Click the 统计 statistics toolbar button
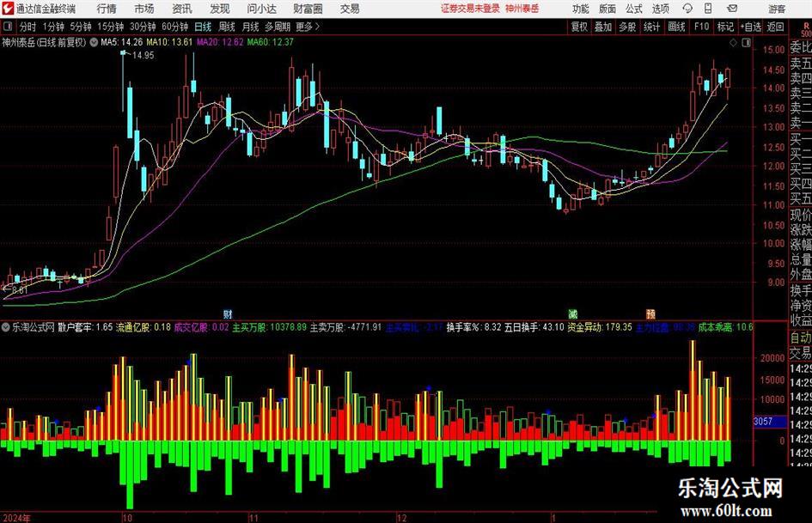 (651, 27)
